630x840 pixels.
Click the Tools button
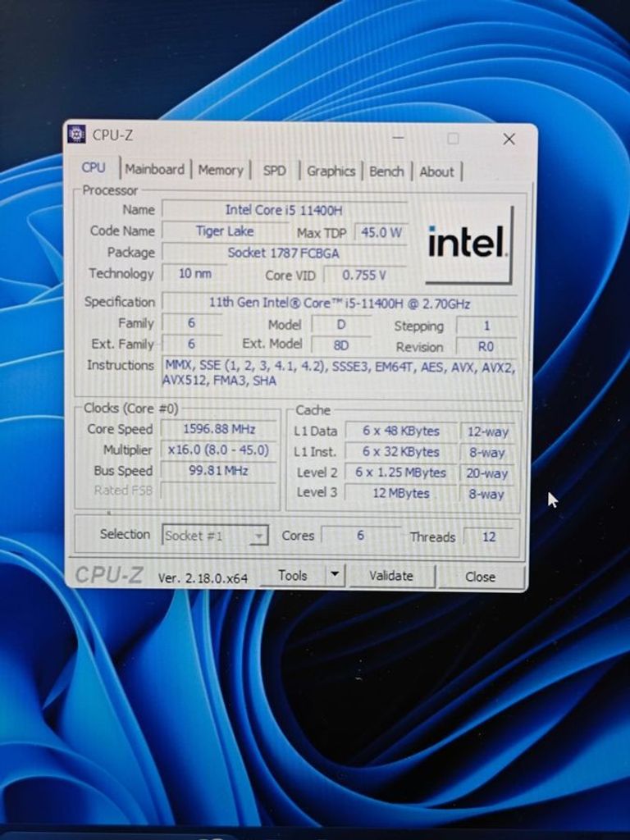pos(293,575)
